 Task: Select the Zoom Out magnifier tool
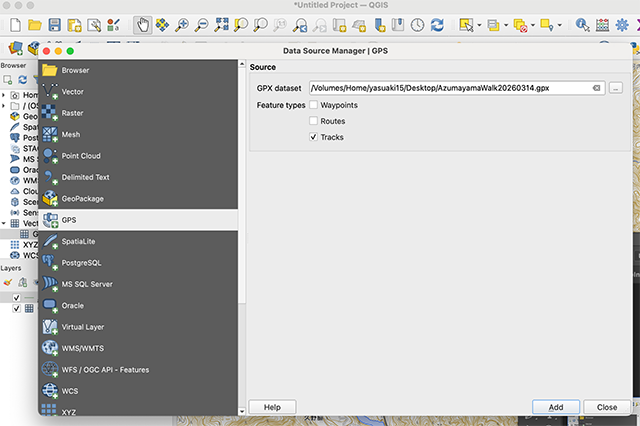[201, 25]
